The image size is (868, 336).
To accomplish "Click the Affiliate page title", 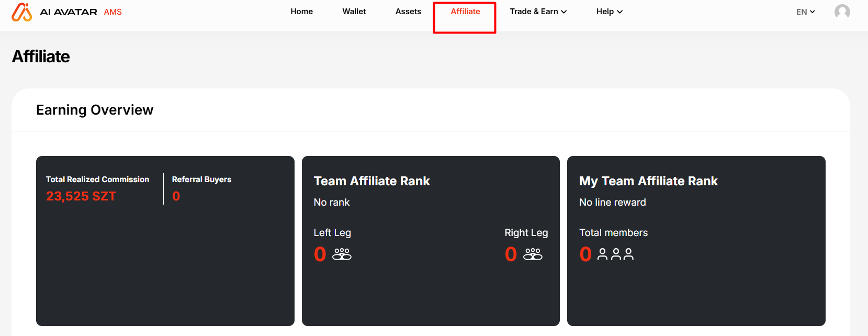I will [41, 57].
